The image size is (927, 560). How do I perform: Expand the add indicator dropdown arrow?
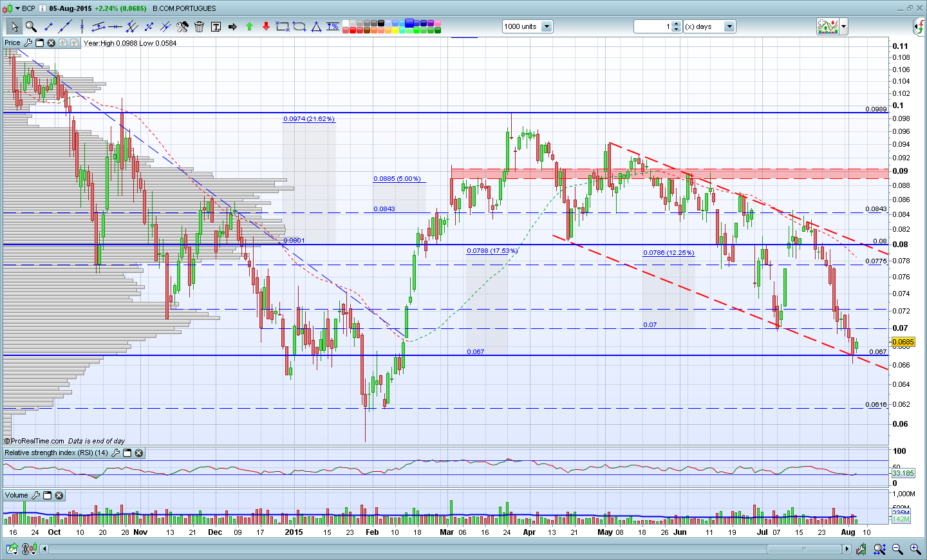(843, 26)
